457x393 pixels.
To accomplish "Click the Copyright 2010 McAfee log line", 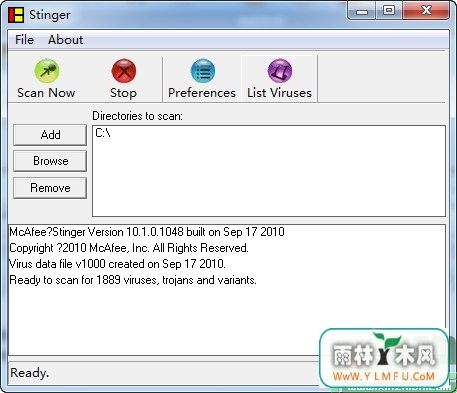I will 129,248.
